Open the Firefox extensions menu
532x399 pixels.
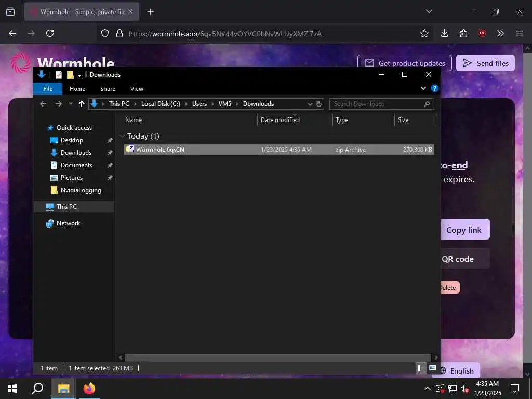pos(463,33)
